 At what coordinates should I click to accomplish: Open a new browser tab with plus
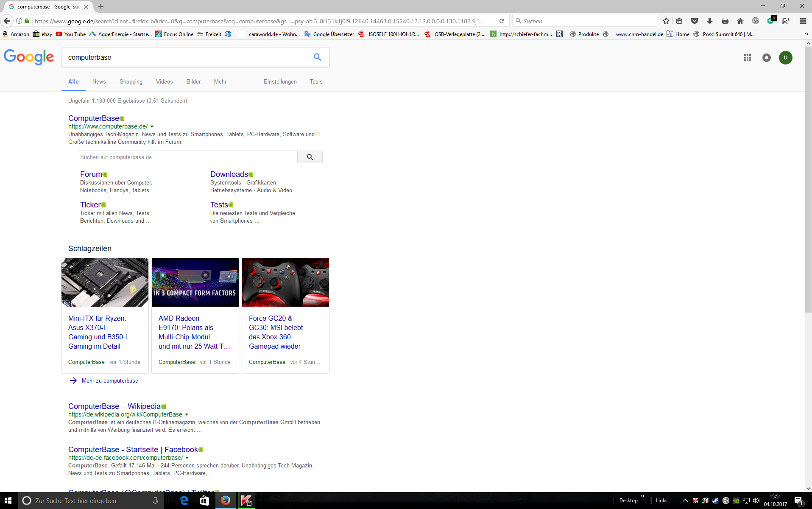coord(101,7)
